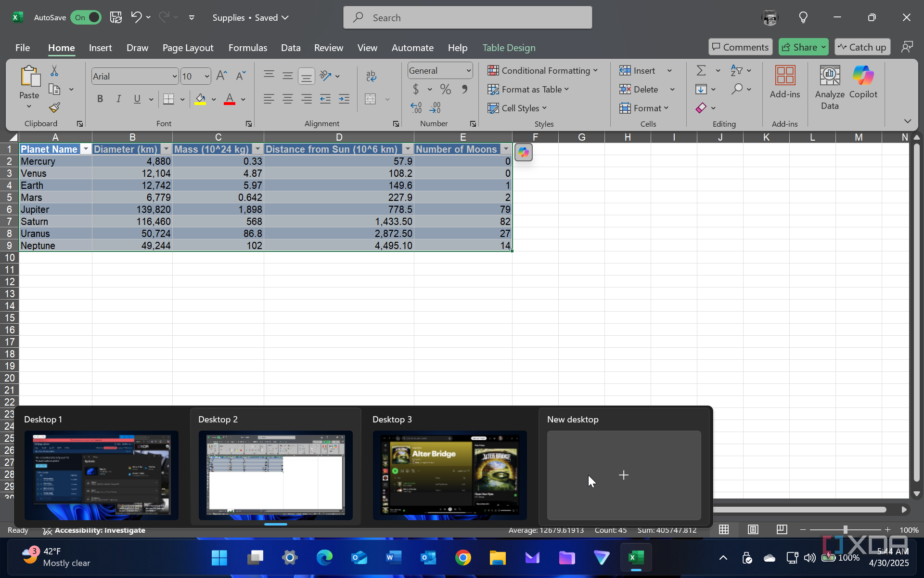
Task: Click the Center align icon
Action: pos(288,99)
